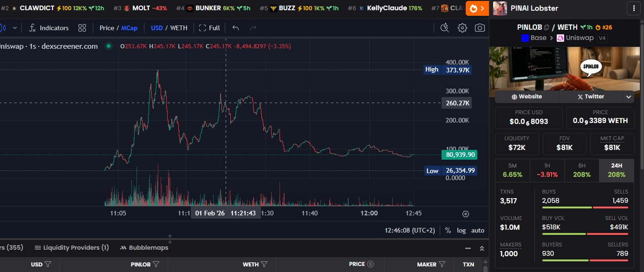Copy the PINLOB token address
Viewport: 644px width, 272px height.
pos(546,27)
